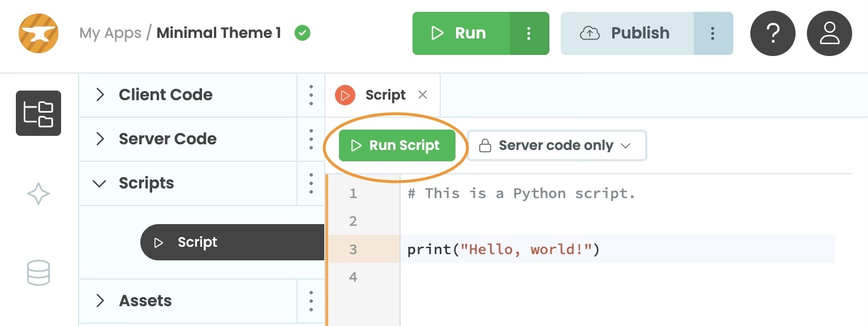The image size is (868, 326).
Task: Click line number 2 in the gutter
Action: click(353, 221)
